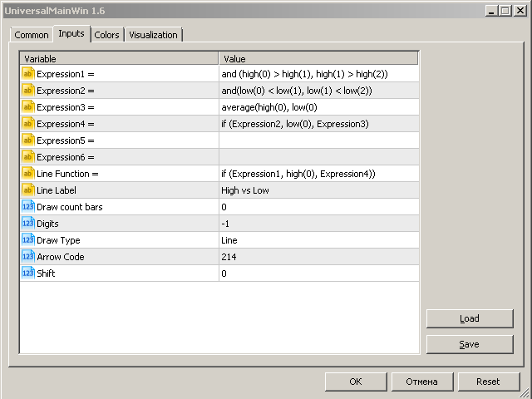Screen dimensions: 532x399
Task: Open the Colors tab
Action: (x=106, y=35)
